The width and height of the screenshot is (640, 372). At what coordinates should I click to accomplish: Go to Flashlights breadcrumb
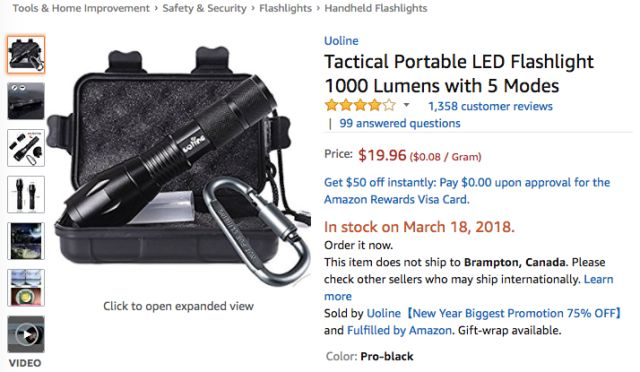click(285, 8)
